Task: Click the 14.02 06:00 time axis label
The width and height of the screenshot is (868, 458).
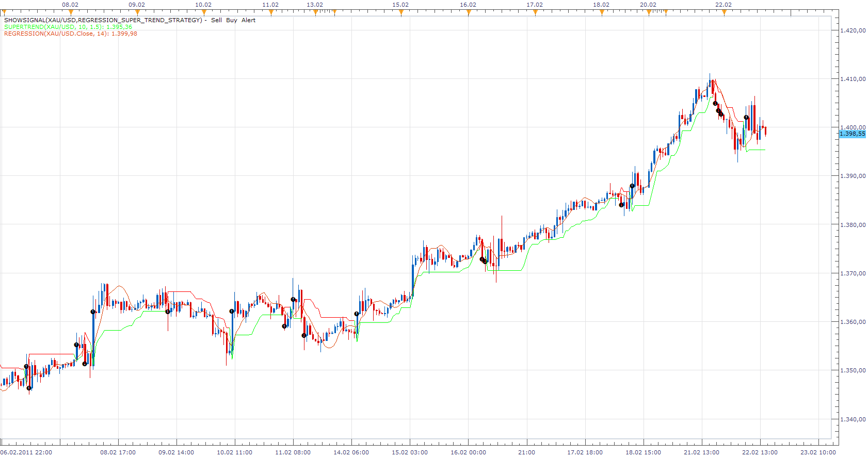Action: [x=351, y=452]
